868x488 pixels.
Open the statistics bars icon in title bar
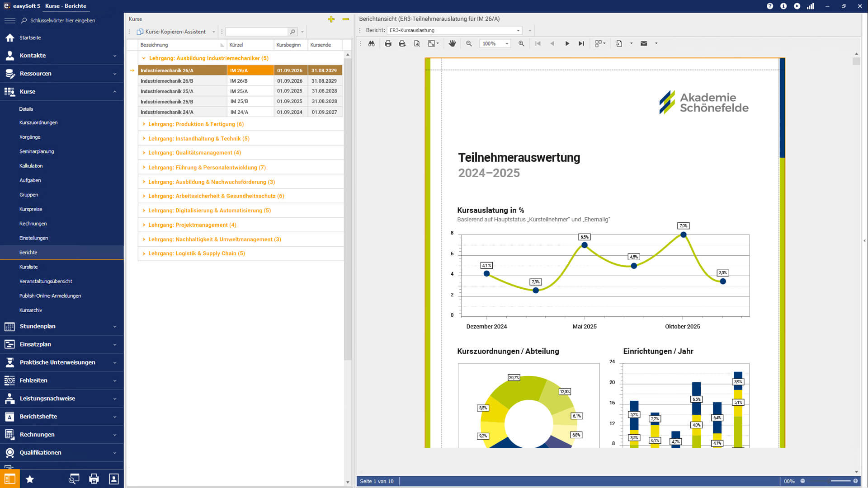pos(811,6)
